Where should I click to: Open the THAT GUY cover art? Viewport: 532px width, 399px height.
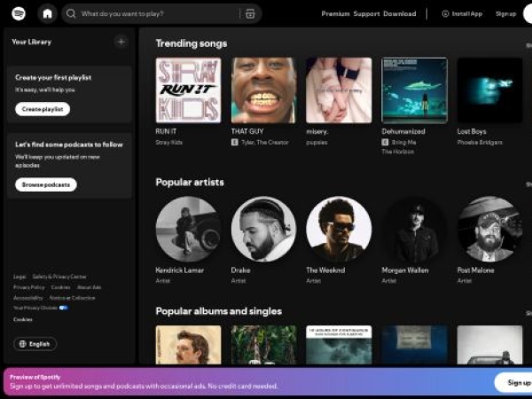(x=263, y=90)
